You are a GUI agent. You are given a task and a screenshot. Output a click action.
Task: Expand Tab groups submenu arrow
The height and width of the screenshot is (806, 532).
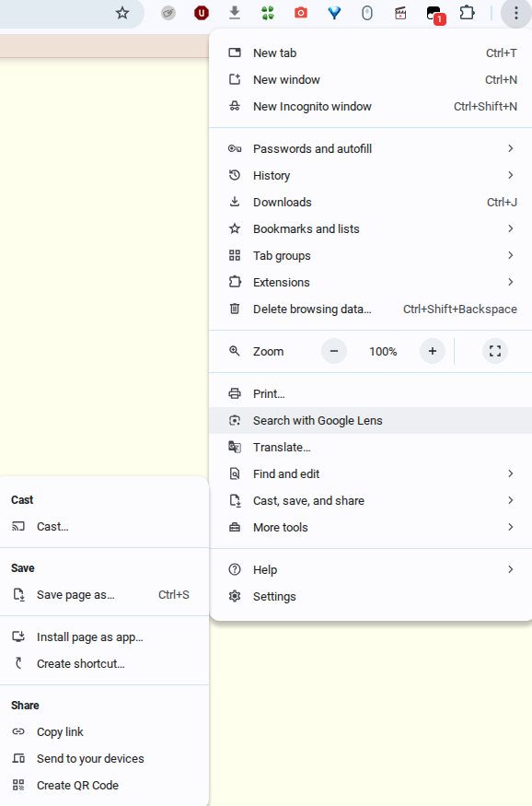tap(511, 255)
